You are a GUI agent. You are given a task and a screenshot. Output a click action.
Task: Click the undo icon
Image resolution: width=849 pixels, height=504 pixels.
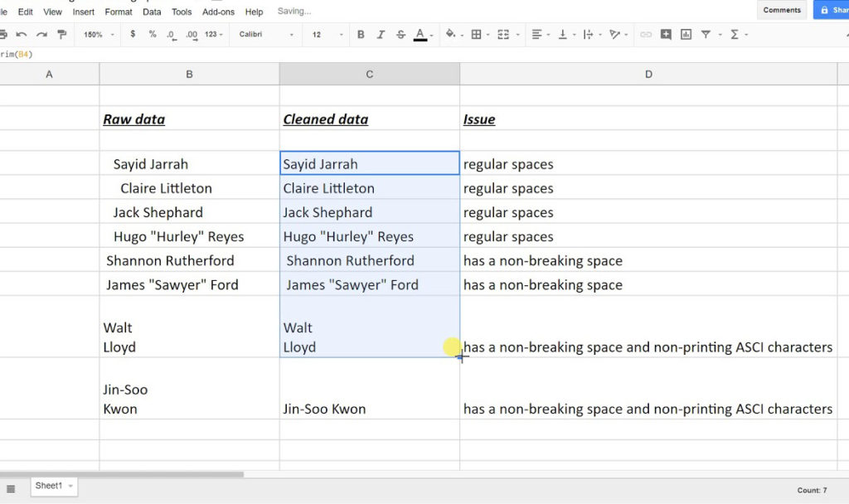click(21, 35)
